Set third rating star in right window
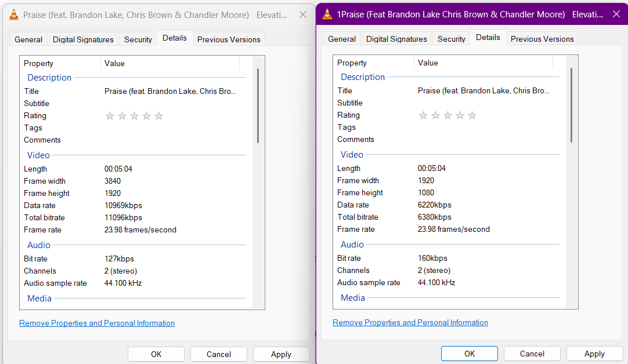Viewport: 628px width, 364px height. (x=447, y=115)
